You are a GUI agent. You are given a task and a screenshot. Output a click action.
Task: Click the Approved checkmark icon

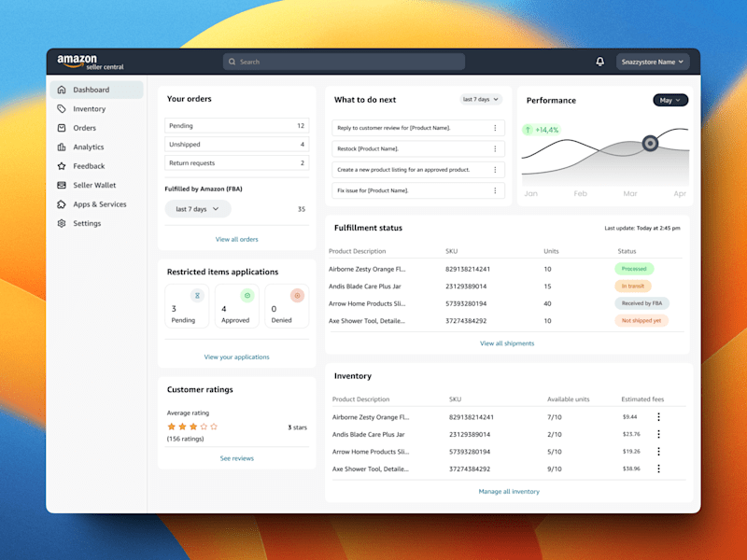coord(247,296)
